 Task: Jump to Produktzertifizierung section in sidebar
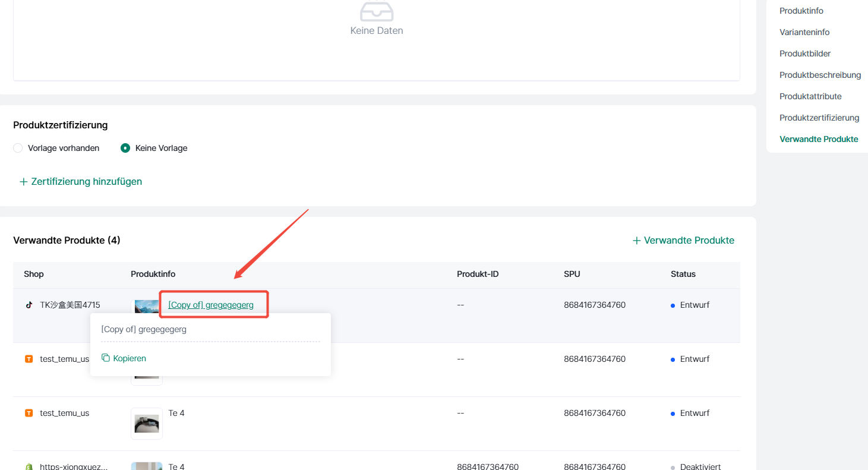(819, 118)
